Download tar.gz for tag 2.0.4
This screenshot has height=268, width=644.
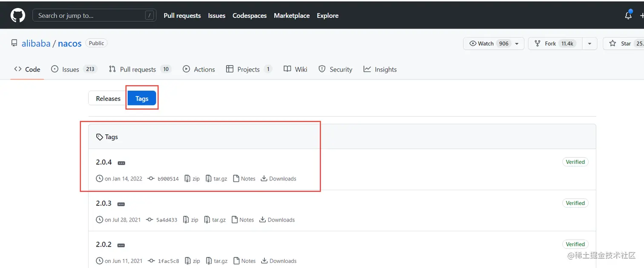coord(216,179)
